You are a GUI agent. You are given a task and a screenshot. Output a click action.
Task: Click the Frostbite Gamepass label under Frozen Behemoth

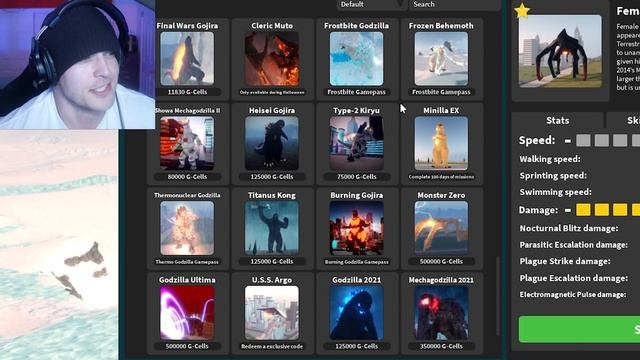[x=441, y=92]
